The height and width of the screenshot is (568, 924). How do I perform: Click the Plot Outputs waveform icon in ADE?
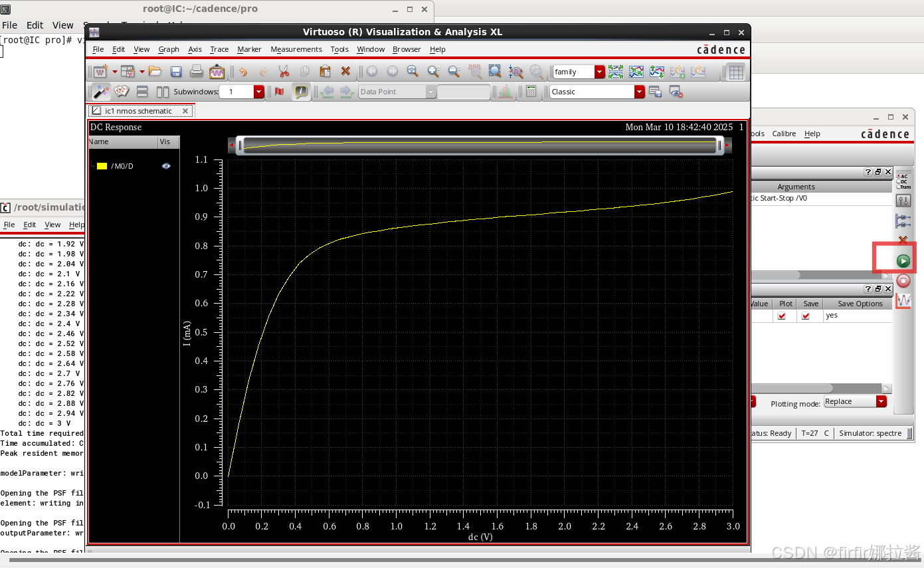(903, 301)
